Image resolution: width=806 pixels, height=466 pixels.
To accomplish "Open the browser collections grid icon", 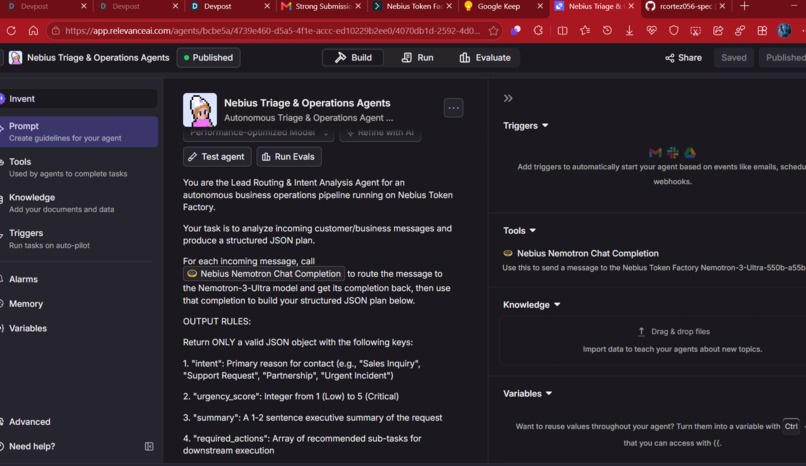I will (x=762, y=31).
